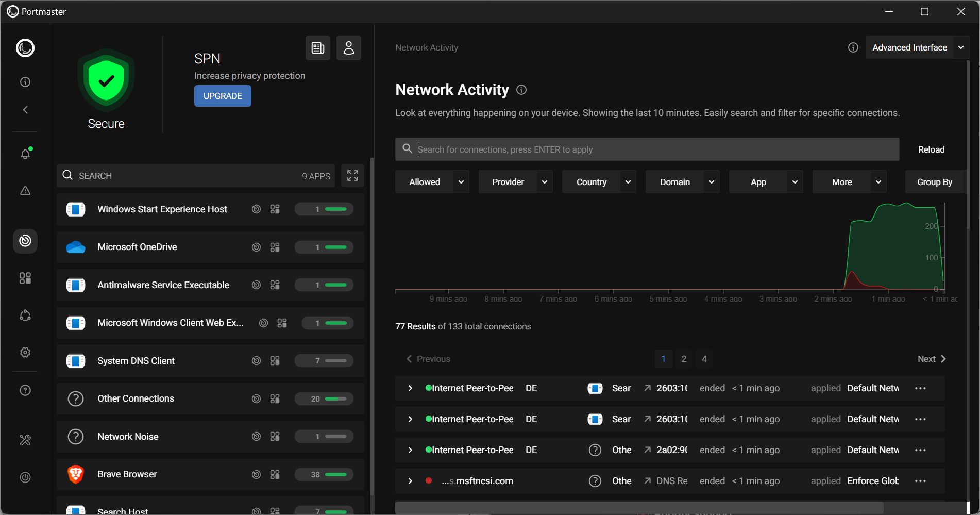Screen dimensions: 980x515
Task: Open the three-dot menu on the first connection
Action: 920,388
